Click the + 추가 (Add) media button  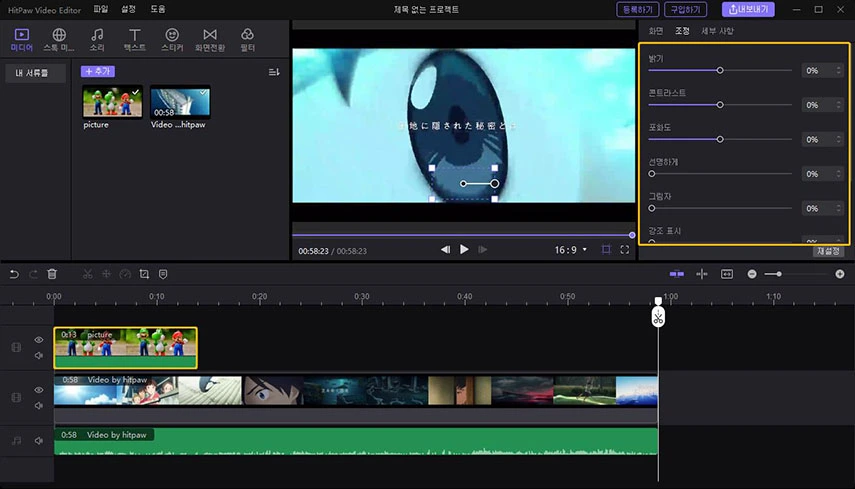coord(98,71)
